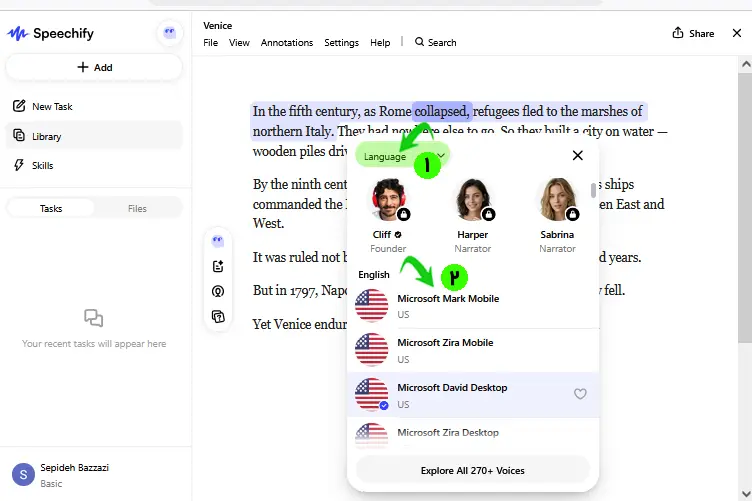Click the Library icon in the sidebar
The width and height of the screenshot is (752, 501).
[x=19, y=136]
